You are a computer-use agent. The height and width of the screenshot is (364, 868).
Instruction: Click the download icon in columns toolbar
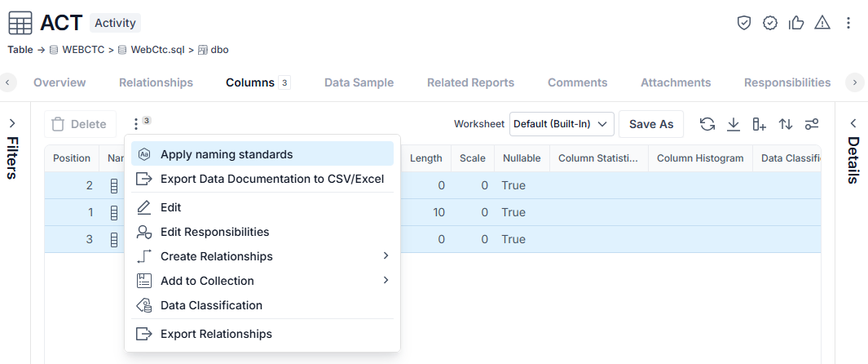(734, 124)
